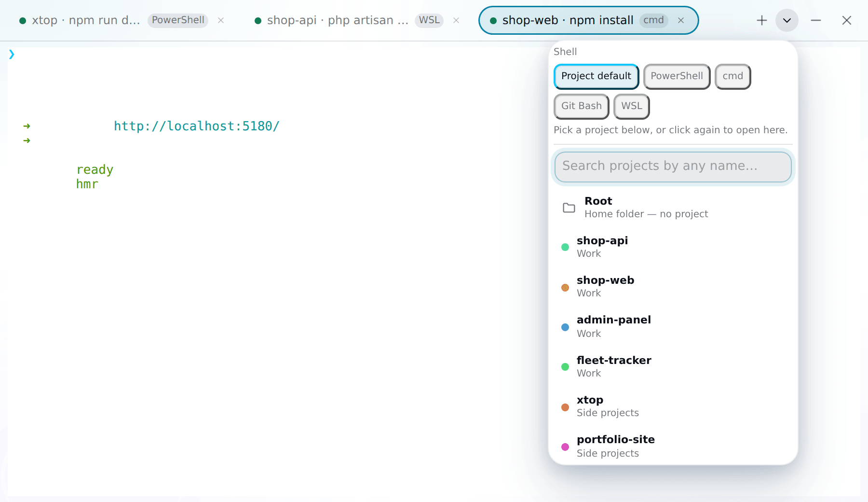This screenshot has height=502, width=868.
Task: Focus the Search projects by name field
Action: point(673,167)
